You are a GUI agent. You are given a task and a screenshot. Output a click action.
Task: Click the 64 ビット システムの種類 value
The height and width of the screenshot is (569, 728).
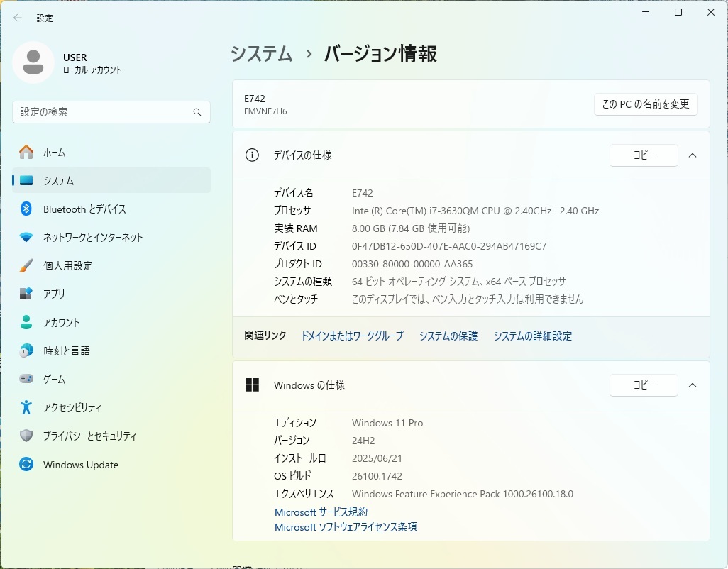[458, 281]
